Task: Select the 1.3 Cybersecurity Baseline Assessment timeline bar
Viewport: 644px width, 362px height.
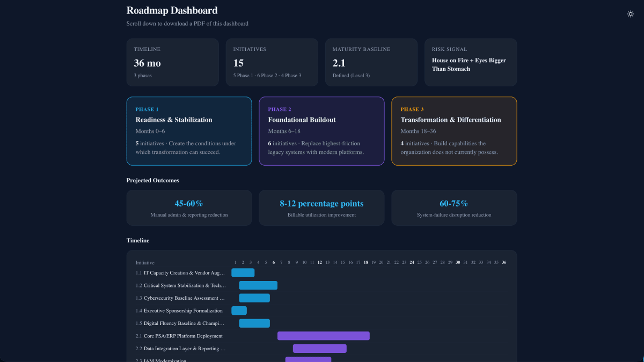Action: click(254, 298)
